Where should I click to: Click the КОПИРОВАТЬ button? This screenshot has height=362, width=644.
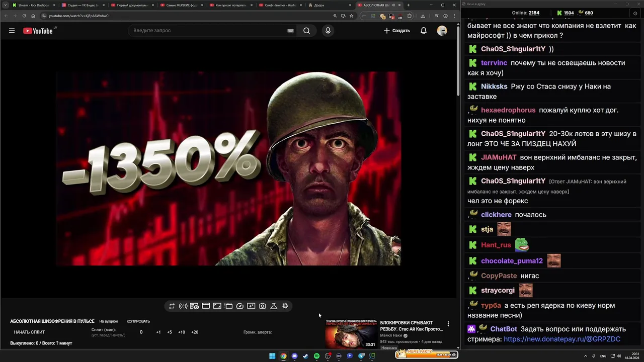(x=138, y=321)
